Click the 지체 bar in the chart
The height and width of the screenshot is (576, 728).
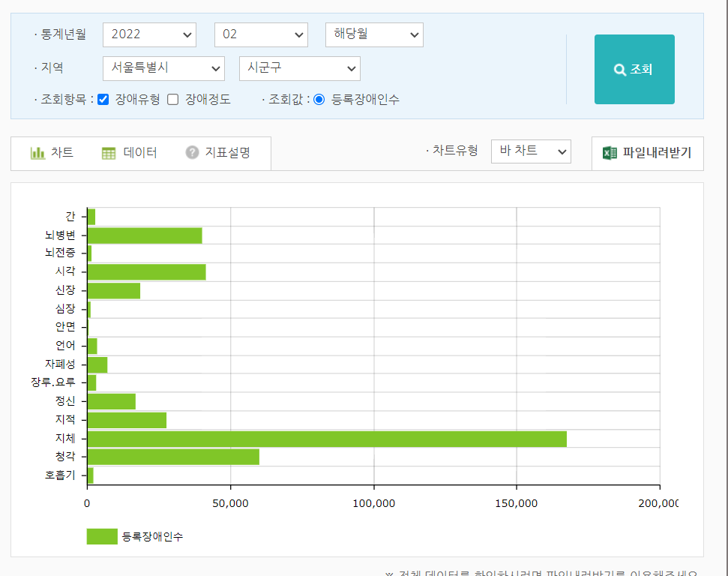coord(327,439)
